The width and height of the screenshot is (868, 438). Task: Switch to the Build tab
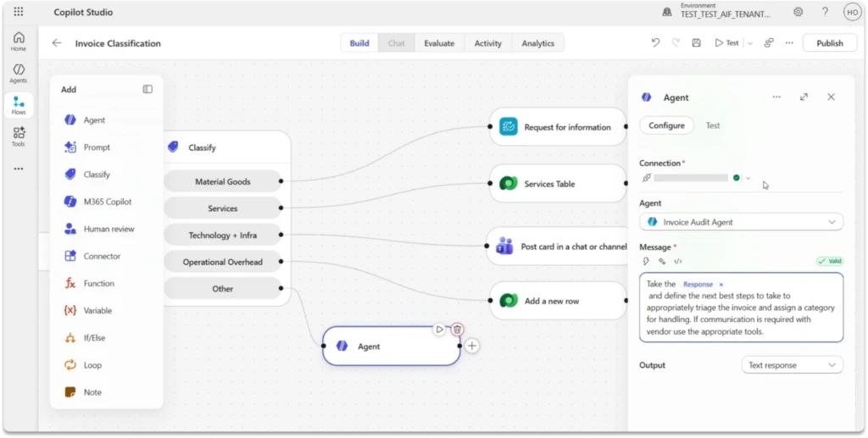[x=359, y=43]
